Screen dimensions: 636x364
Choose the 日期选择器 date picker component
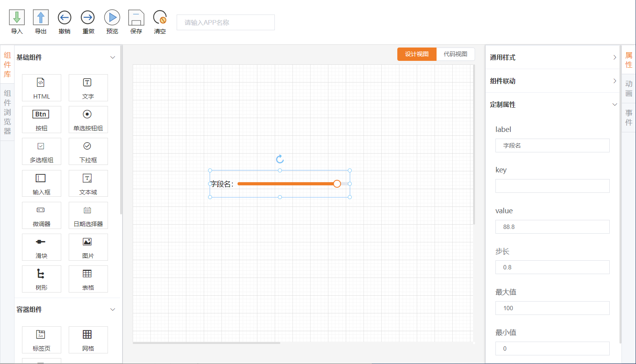click(88, 215)
